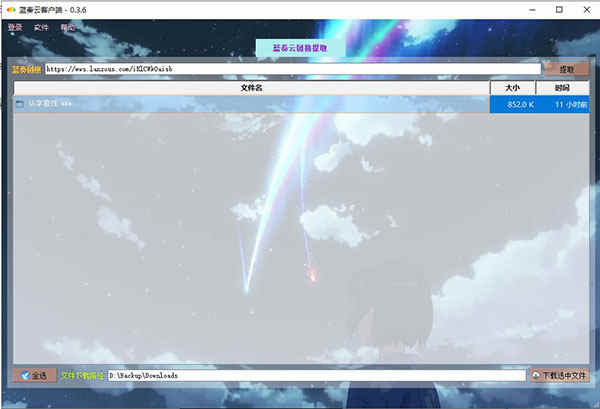This screenshot has height=409, width=600.
Task: Click the 852.0 K size cell
Action: (x=513, y=104)
